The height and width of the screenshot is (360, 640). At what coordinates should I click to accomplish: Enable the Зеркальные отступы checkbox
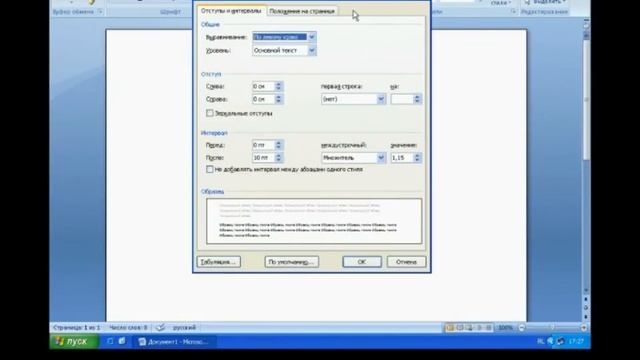click(210, 113)
